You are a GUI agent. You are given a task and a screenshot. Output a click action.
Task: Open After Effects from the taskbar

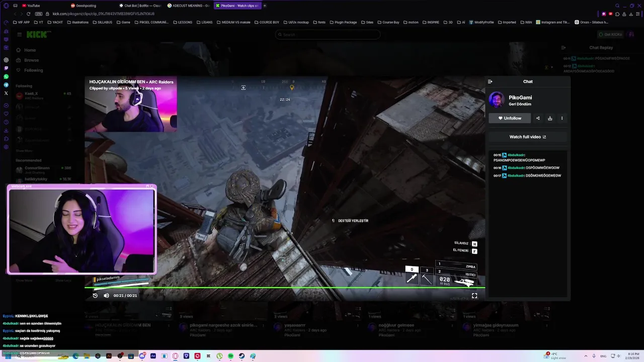[x=153, y=356]
